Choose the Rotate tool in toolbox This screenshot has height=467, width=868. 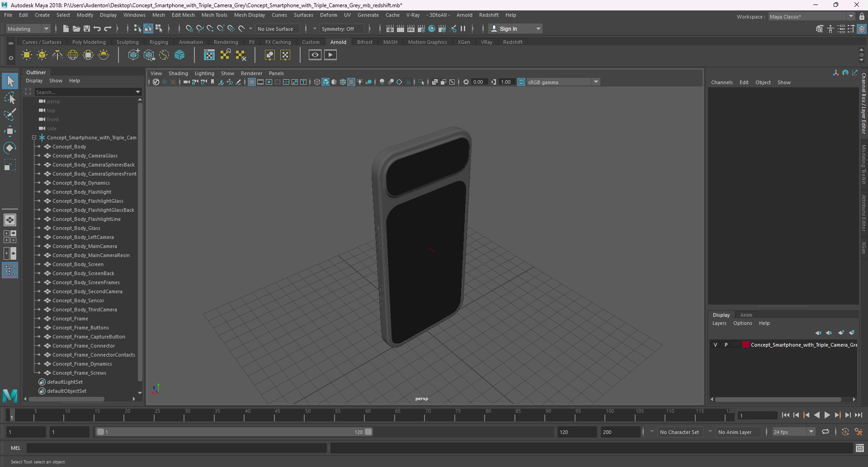pos(10,148)
